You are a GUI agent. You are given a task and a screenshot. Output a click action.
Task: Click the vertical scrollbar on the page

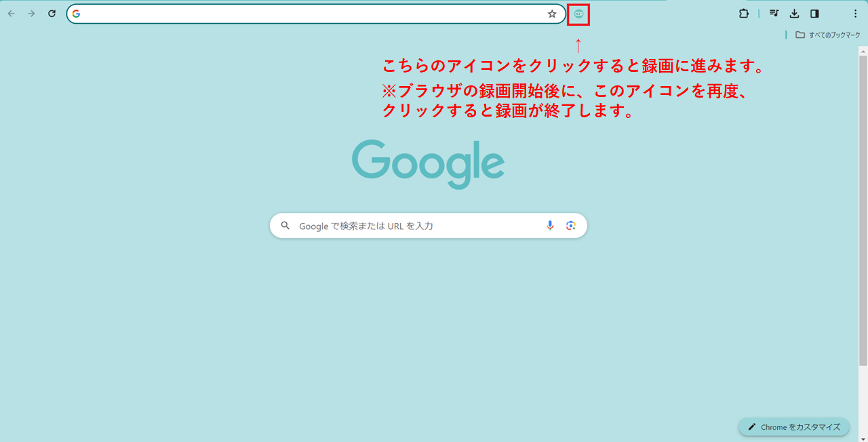tap(863, 210)
